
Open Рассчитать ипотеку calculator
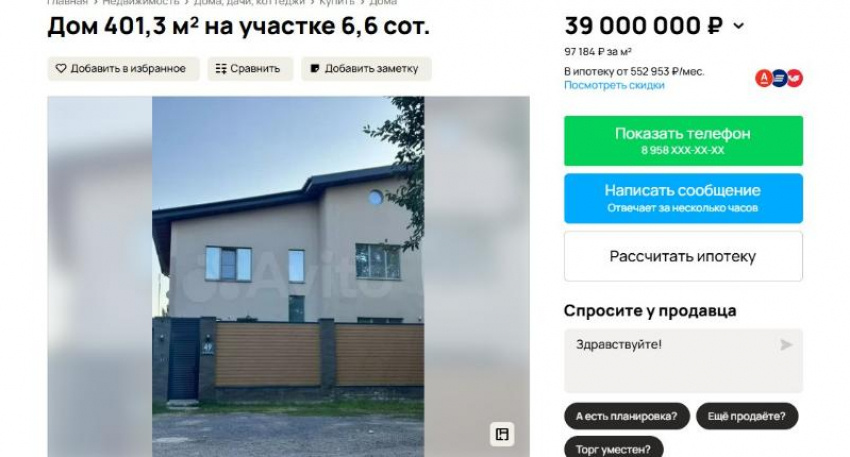683,256
